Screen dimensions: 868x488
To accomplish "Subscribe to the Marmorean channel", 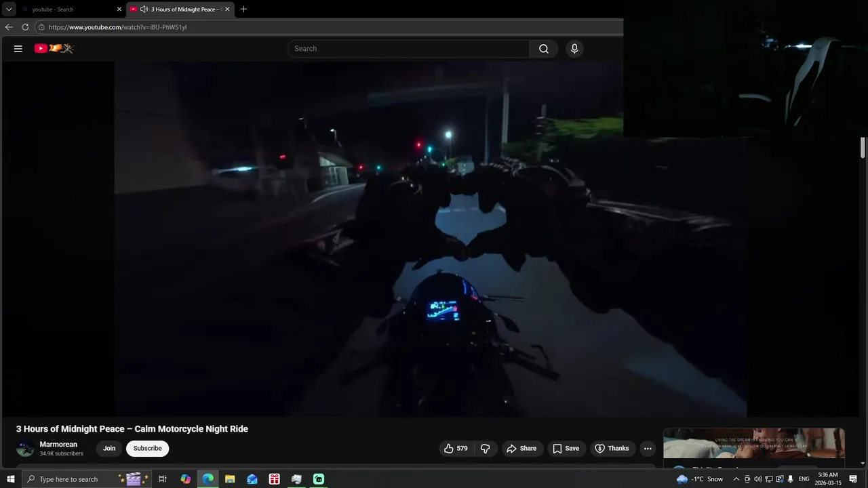I will 147,449.
